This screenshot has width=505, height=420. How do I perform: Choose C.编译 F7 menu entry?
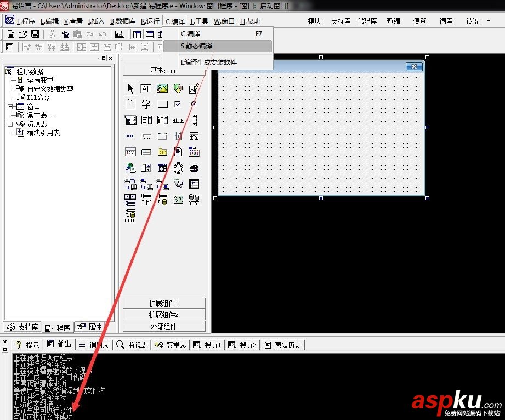click(x=218, y=34)
